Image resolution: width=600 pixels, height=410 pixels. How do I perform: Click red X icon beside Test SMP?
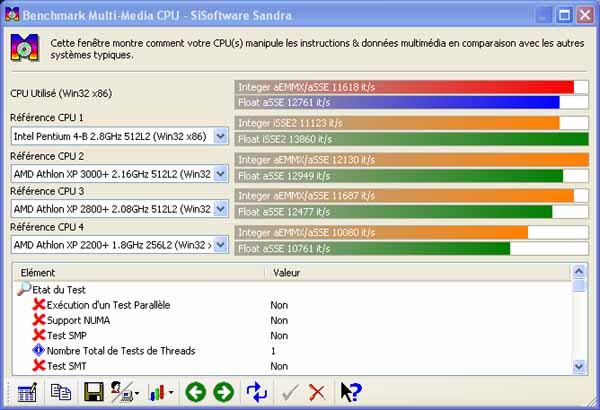click(x=39, y=335)
